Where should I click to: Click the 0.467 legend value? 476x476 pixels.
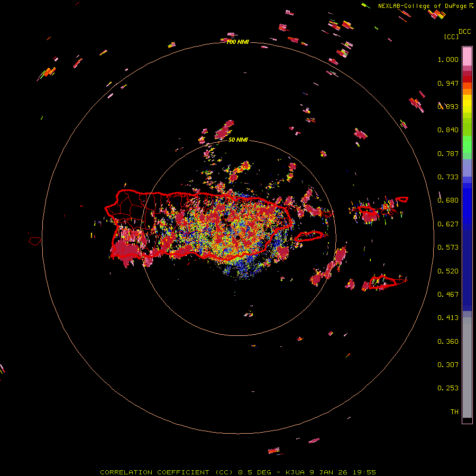(x=448, y=295)
